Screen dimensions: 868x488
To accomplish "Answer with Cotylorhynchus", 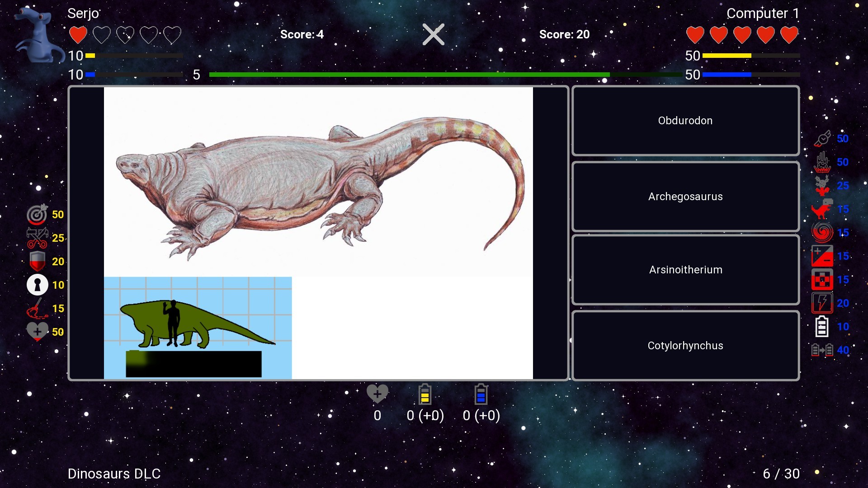I will (685, 345).
